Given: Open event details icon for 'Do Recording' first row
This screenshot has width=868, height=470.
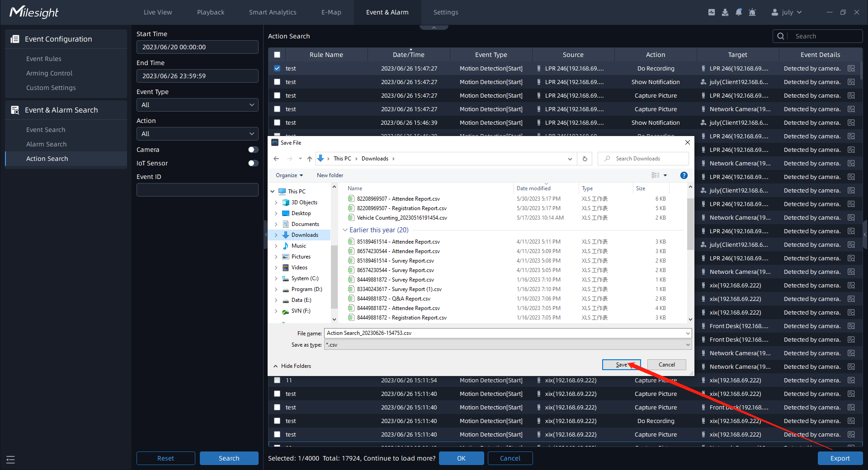Looking at the screenshot, I should tap(851, 68).
